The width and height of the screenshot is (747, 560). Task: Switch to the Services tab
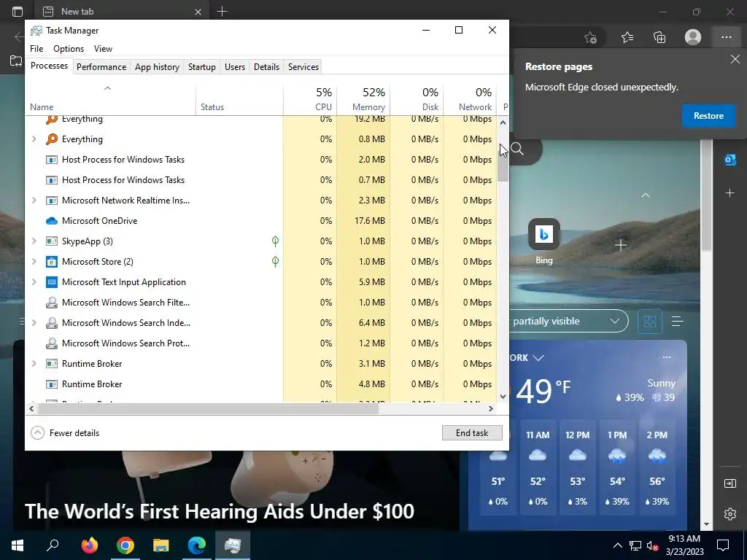pyautogui.click(x=303, y=66)
